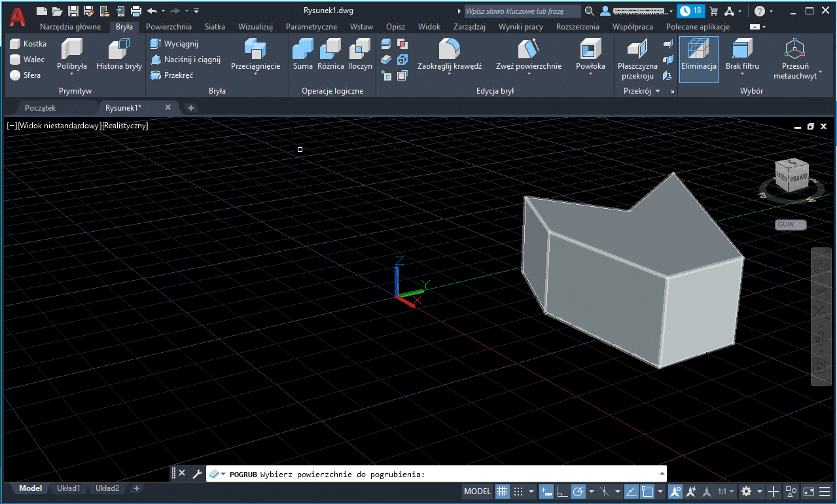Viewport: 837px width, 504px height.
Task: Undo the last action
Action: [x=152, y=11]
